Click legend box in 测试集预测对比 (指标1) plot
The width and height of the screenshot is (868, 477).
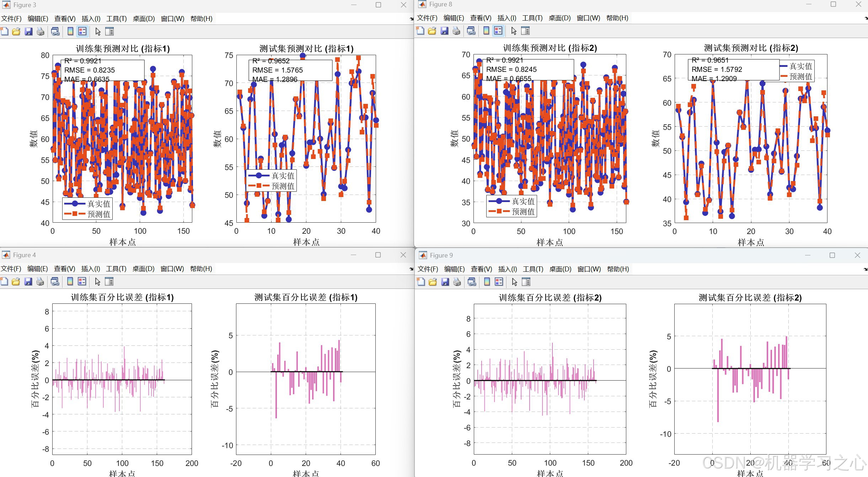pos(271,181)
